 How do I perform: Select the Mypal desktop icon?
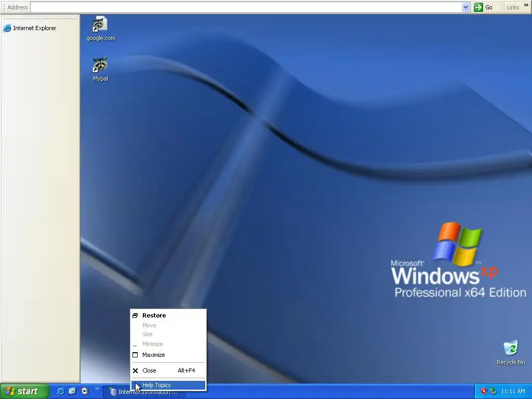100,69
